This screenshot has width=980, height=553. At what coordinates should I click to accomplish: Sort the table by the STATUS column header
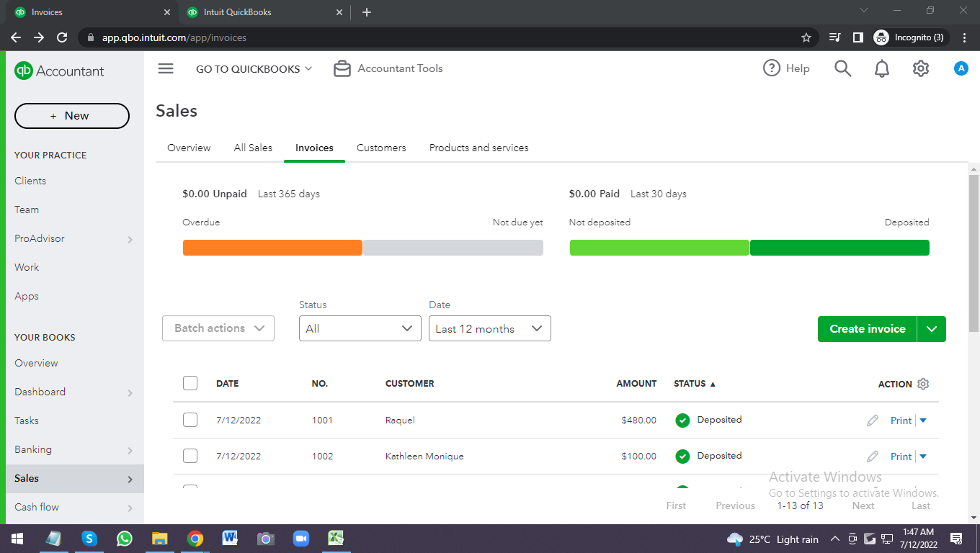point(695,384)
